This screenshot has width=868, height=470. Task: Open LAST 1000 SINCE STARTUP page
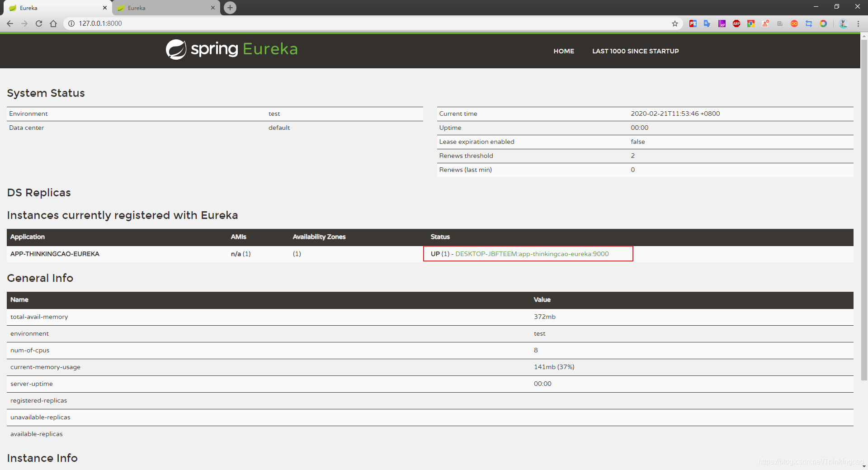(x=636, y=51)
